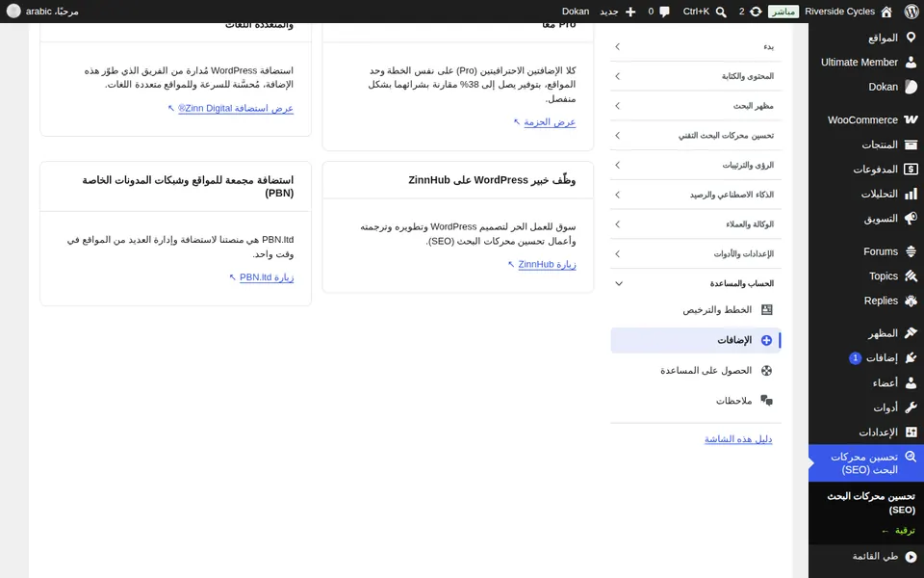The image size is (924, 578).
Task: Click the Topics sidebar icon
Action: click(x=911, y=276)
